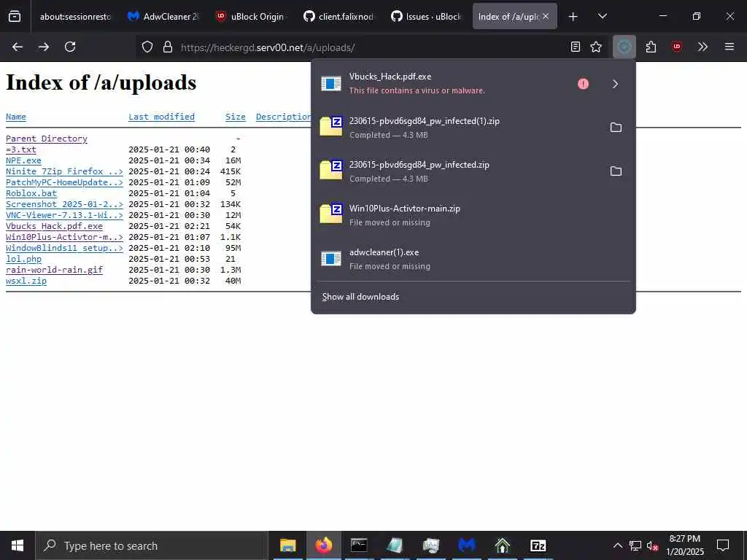747x560 pixels.
Task: Toggle the Downloads panel button
Action: (624, 47)
